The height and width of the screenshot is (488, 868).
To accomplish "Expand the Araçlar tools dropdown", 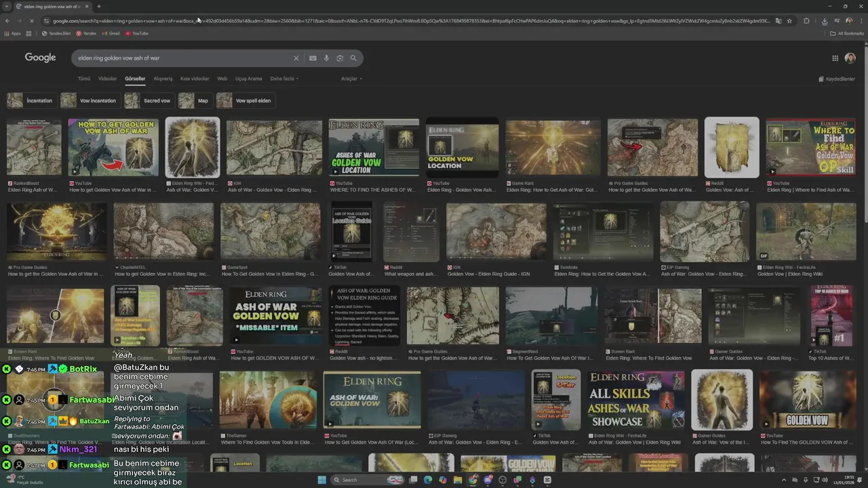I will pyautogui.click(x=351, y=79).
